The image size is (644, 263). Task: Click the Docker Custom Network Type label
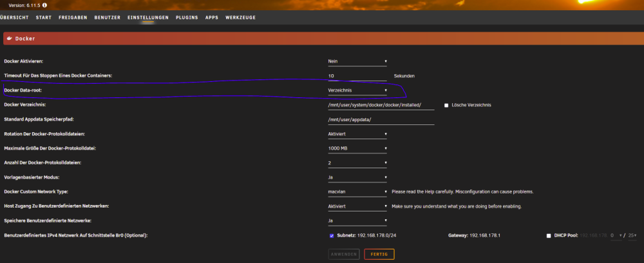point(35,192)
